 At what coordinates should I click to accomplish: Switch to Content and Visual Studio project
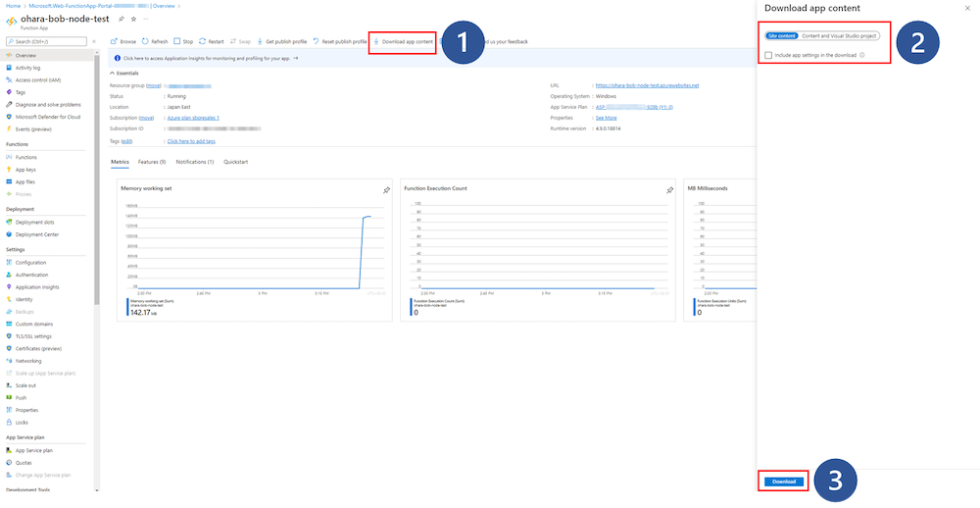coord(839,35)
